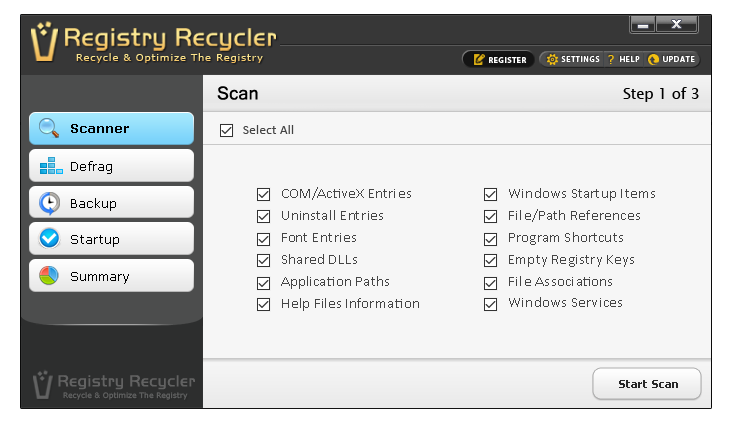This screenshot has height=425, width=749.
Task: Click the 'Step 1 of 3' text
Action: coord(661,94)
